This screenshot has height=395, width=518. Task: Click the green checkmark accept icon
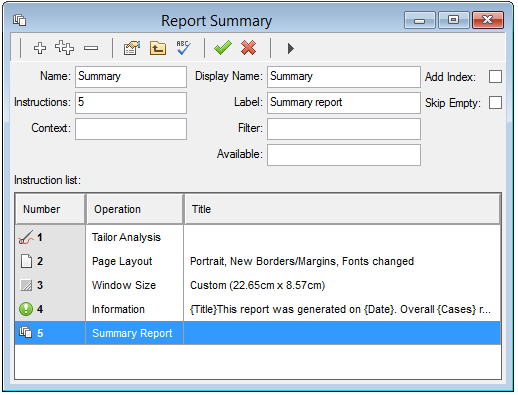pos(223,48)
